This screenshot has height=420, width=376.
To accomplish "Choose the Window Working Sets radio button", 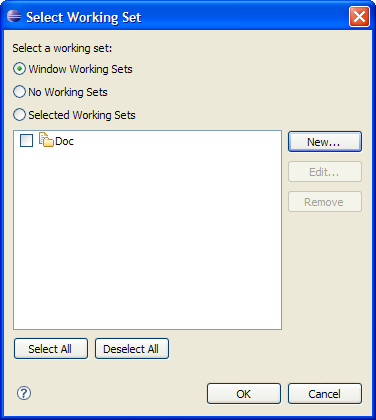I will click(19, 69).
